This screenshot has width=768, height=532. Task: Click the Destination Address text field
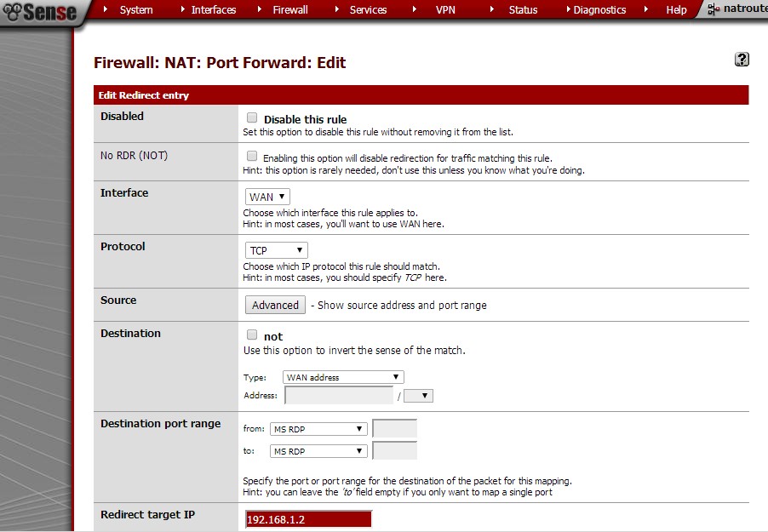pyautogui.click(x=338, y=396)
